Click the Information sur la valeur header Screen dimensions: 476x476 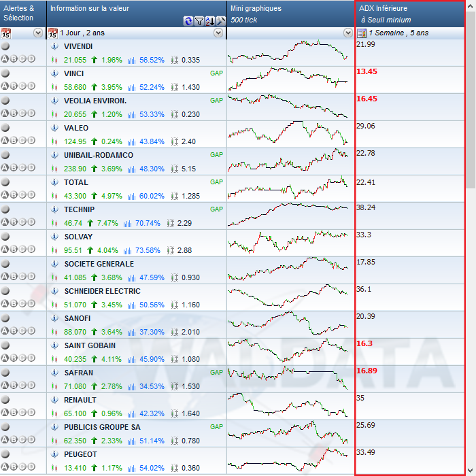pos(137,14)
